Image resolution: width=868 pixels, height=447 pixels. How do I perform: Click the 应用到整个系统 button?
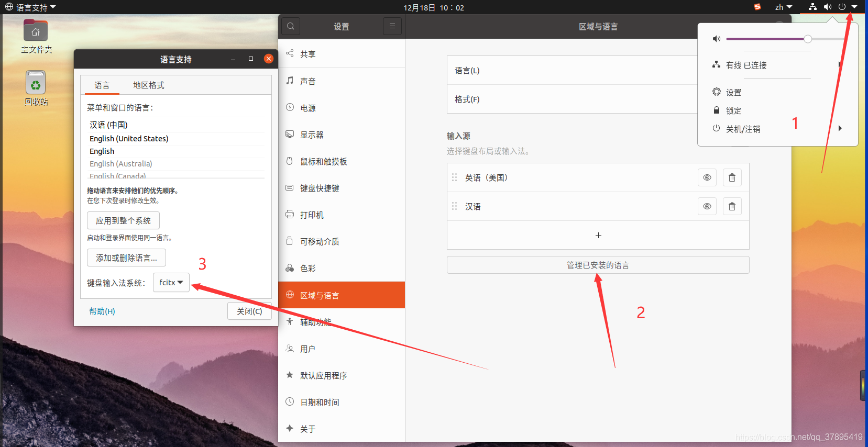(x=123, y=220)
